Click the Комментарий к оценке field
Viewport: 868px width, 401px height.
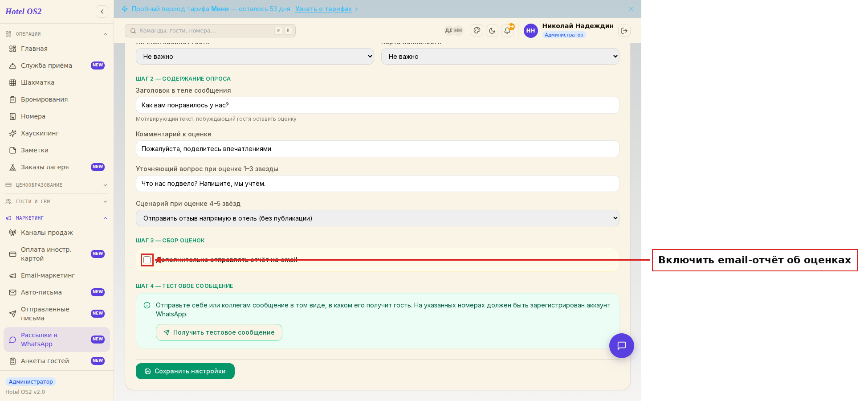click(378, 149)
